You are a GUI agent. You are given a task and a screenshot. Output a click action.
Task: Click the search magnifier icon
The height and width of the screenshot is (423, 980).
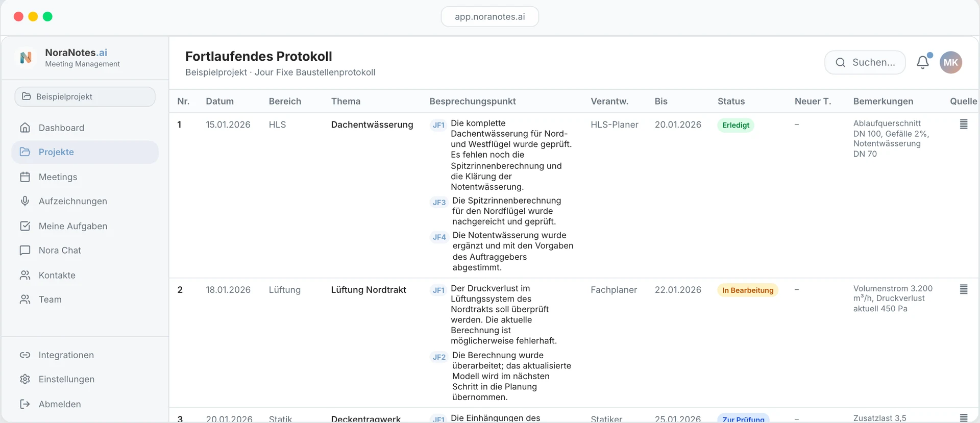(x=840, y=62)
